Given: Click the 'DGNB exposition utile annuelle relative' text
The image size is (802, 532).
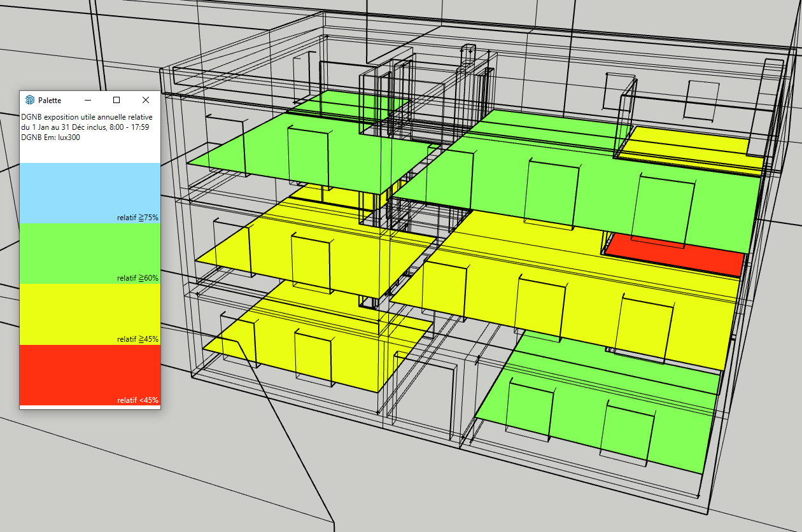Looking at the screenshot, I should (x=87, y=118).
